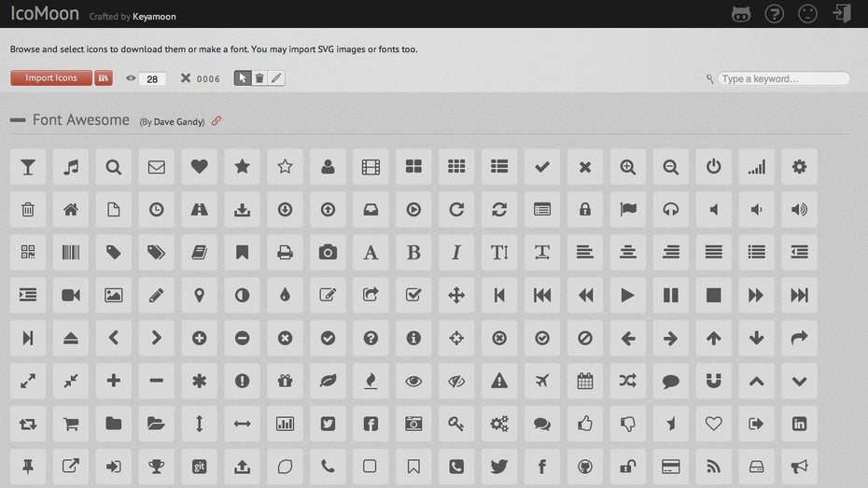Click the icon count field showing 28
The image size is (868, 488).
tap(152, 79)
